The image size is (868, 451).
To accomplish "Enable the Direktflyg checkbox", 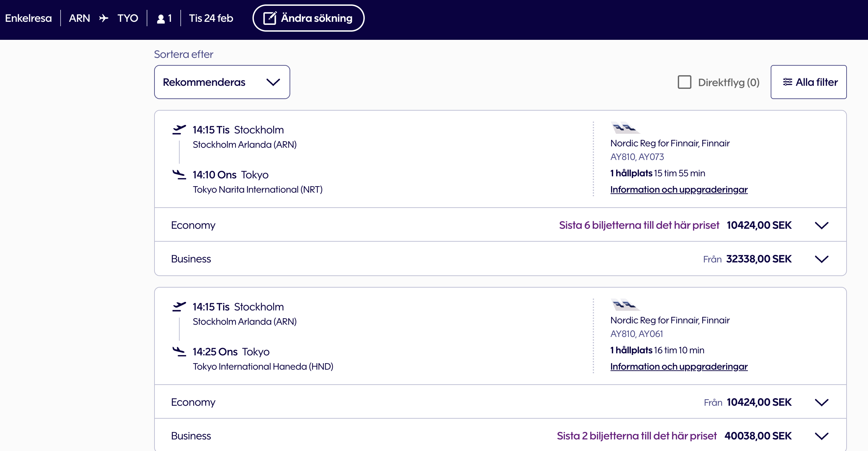I will tap(684, 82).
